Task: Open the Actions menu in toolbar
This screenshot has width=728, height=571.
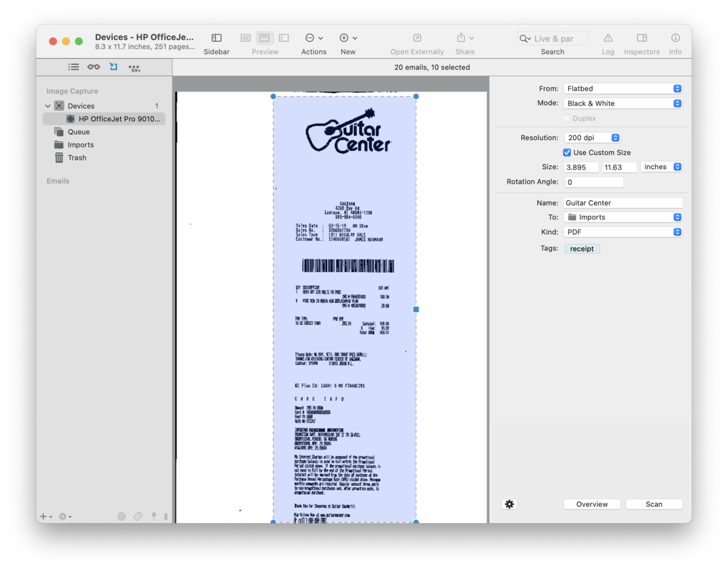Action: [x=314, y=38]
